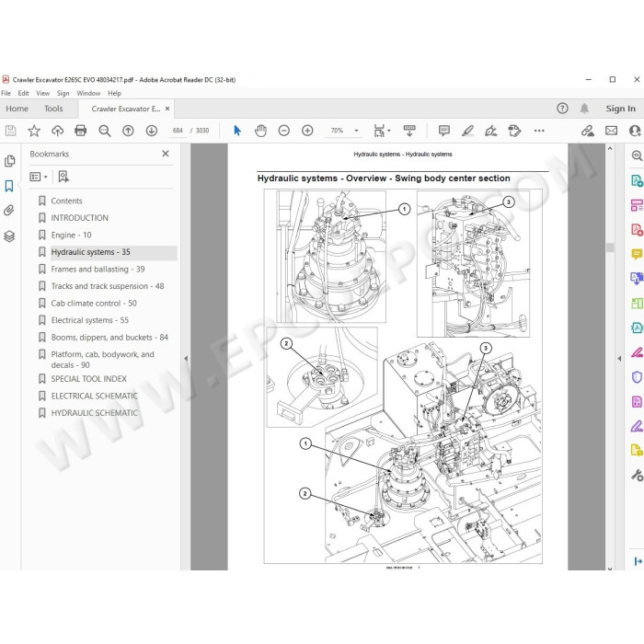
Task: Open the More Tools wrench in right pane
Action: [x=637, y=476]
